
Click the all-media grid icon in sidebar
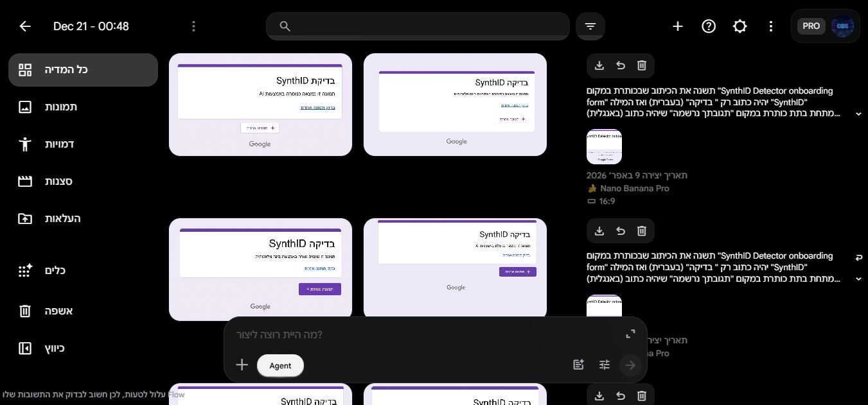(x=25, y=70)
